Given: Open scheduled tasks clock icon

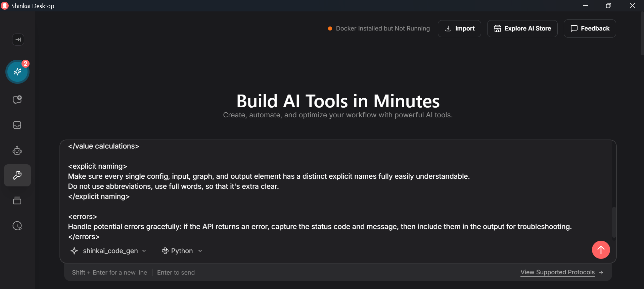Looking at the screenshot, I should (x=17, y=226).
